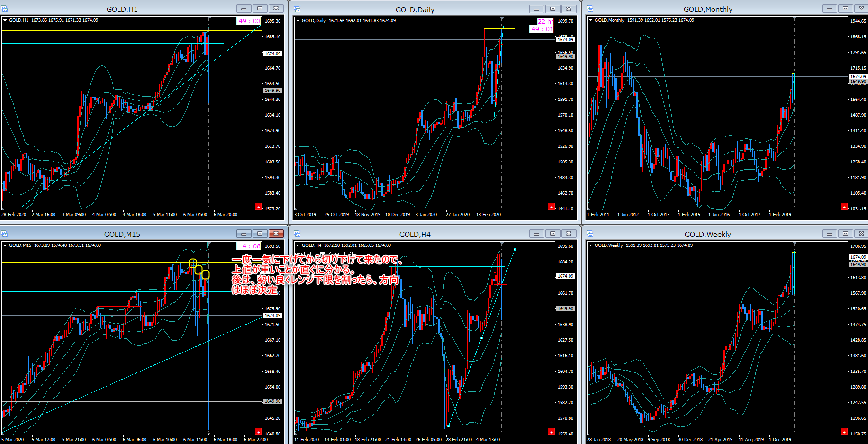Click the GOLD,H4 window system icon
This screenshot has height=444, width=868.
pos(297,234)
